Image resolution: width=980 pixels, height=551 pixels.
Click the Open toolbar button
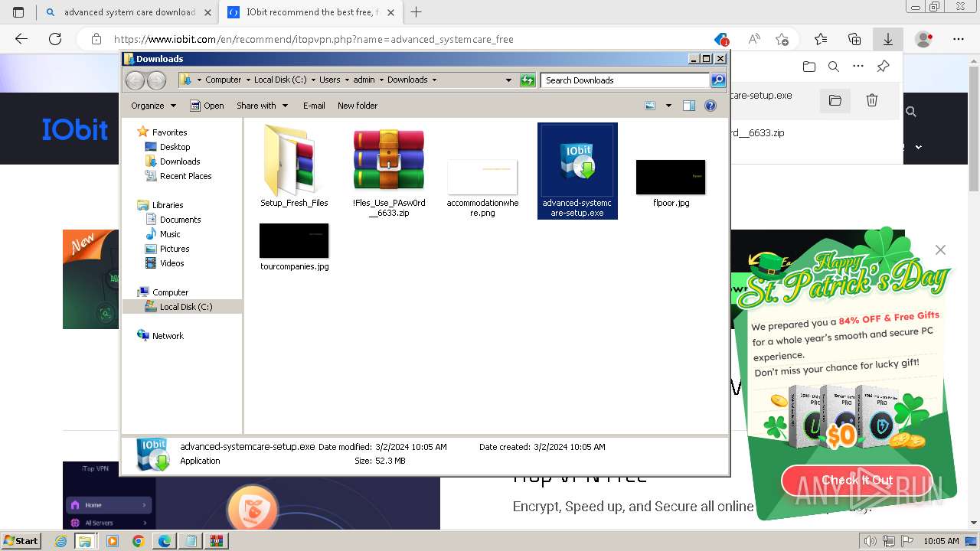click(x=207, y=106)
